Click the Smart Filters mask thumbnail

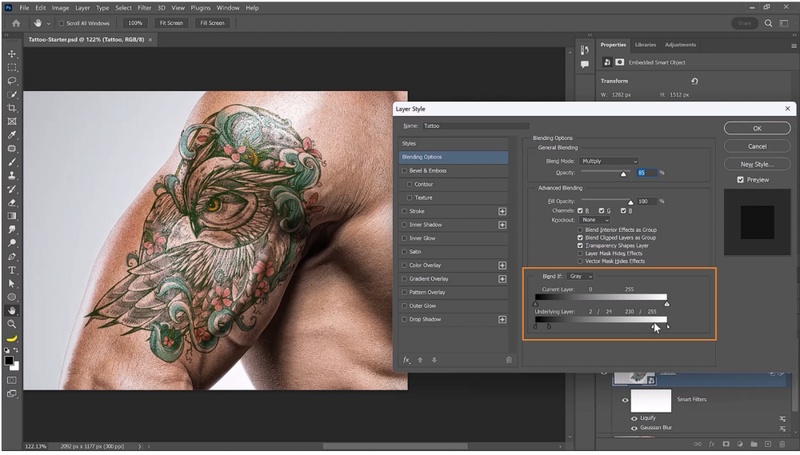(x=651, y=400)
